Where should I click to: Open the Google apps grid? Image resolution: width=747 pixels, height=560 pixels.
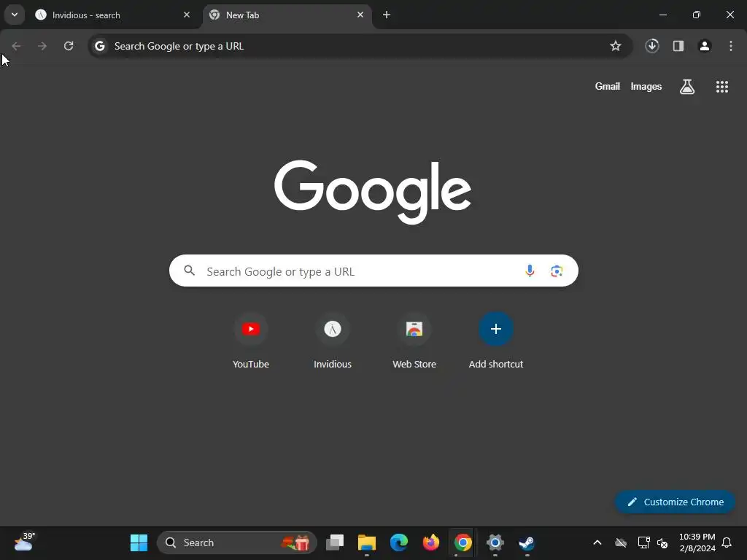[721, 86]
